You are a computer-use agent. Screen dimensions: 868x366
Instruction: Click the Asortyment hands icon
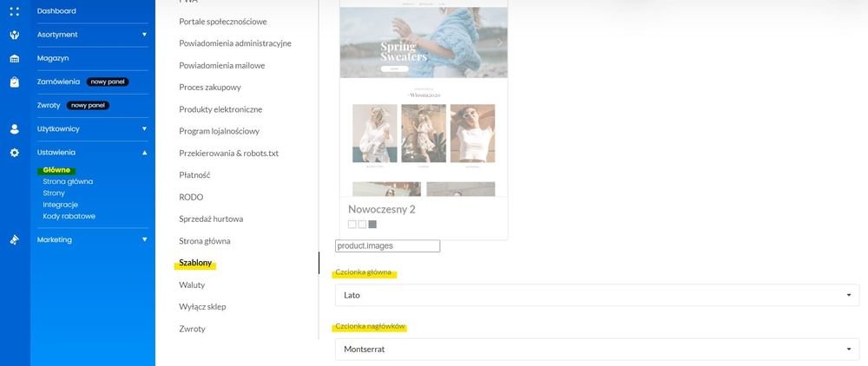(15, 35)
